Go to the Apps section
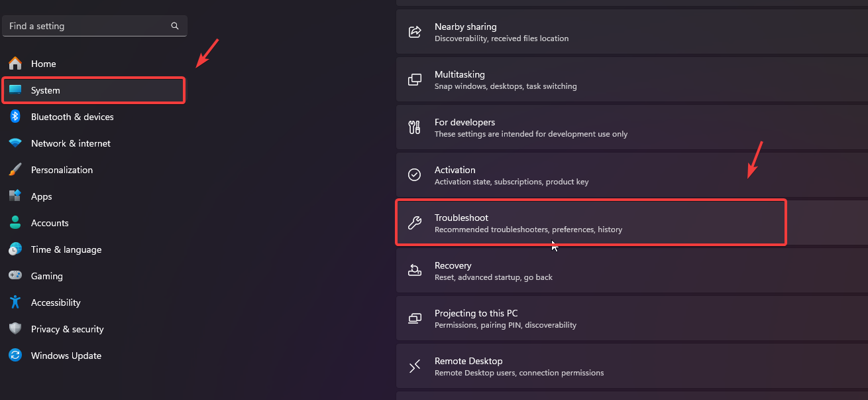Image resolution: width=868 pixels, height=400 pixels. (41, 196)
